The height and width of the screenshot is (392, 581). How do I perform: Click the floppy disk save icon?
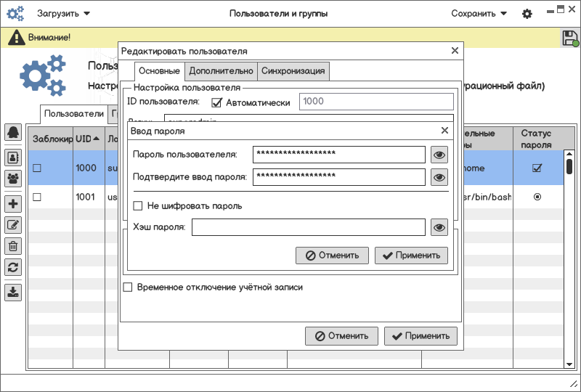pyautogui.click(x=570, y=38)
